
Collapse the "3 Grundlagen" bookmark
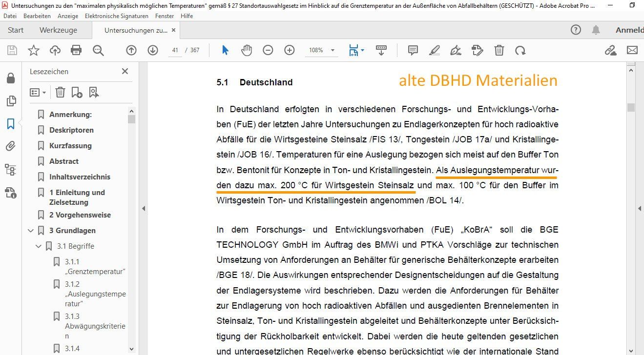tap(31, 231)
